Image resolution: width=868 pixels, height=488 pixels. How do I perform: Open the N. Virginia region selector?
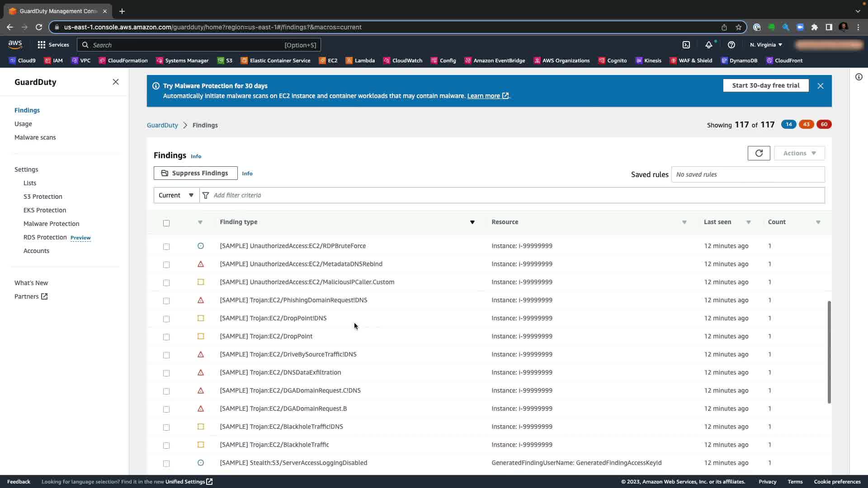(766, 45)
